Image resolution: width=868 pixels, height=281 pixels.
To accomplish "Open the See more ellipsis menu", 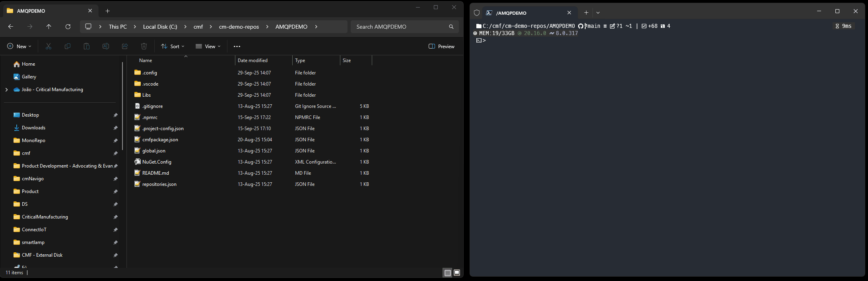I will (x=237, y=47).
